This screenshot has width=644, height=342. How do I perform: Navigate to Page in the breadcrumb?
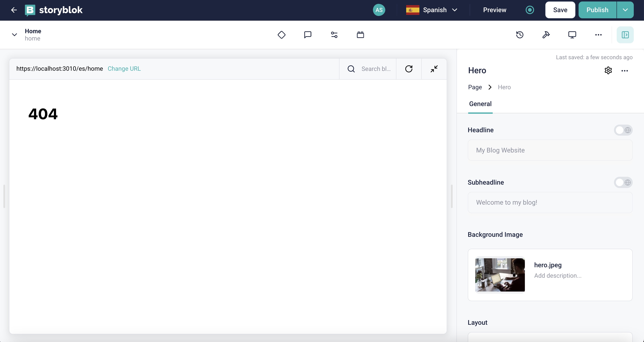click(x=475, y=87)
